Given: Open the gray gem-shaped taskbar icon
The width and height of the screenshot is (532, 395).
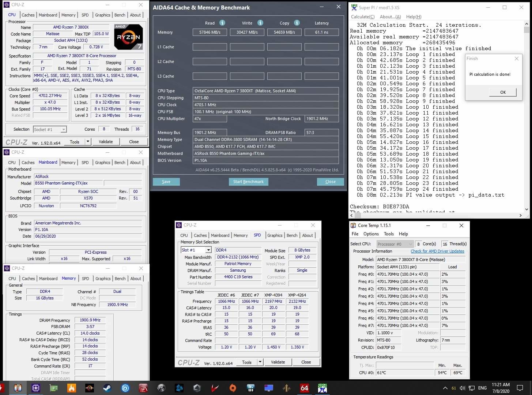Looking at the screenshot, I should pos(197,388).
